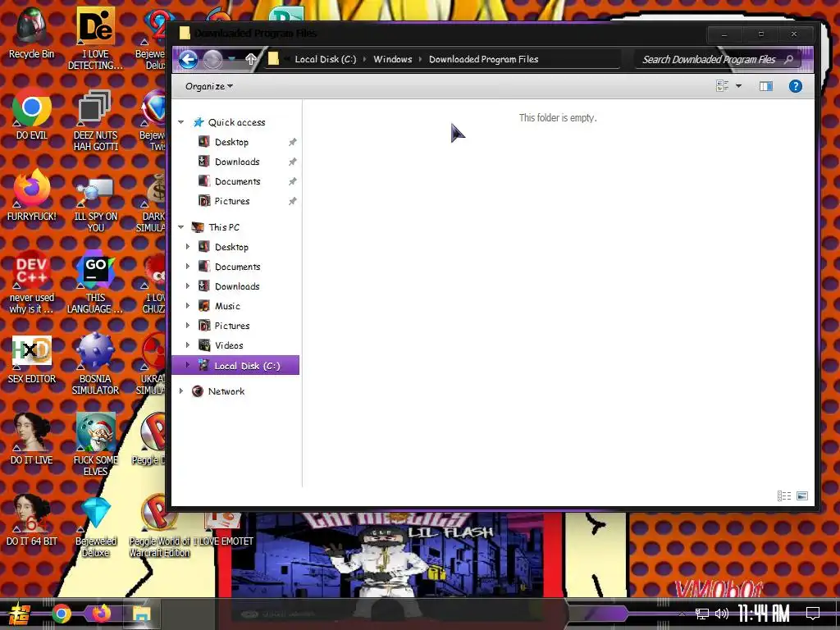Open Dev C++ icon labeled never used

32,282
